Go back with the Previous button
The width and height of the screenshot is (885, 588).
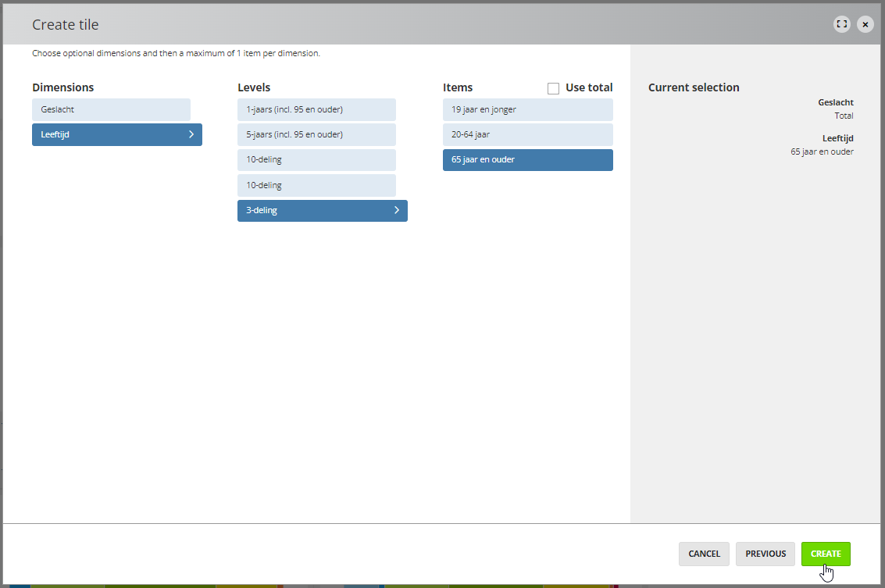[765, 554]
